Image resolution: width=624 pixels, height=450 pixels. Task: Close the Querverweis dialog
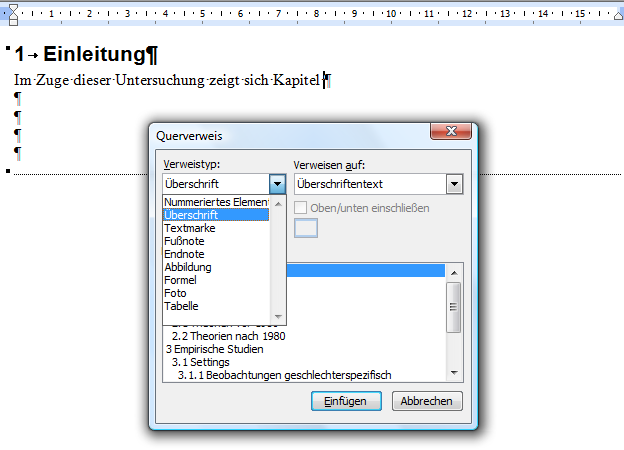[x=451, y=131]
